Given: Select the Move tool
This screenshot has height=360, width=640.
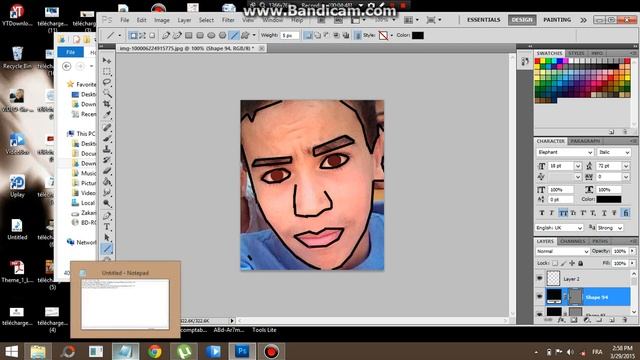Looking at the screenshot, I should point(107,61).
